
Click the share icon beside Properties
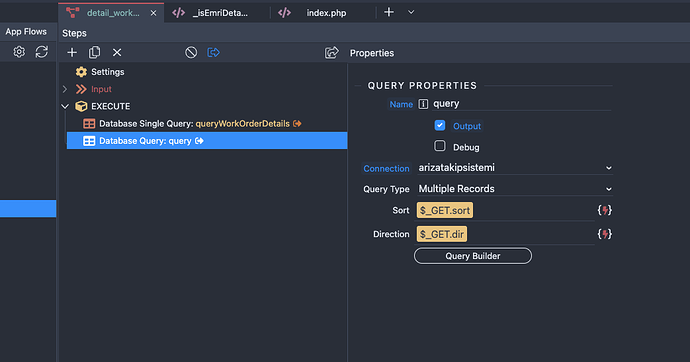(x=331, y=53)
